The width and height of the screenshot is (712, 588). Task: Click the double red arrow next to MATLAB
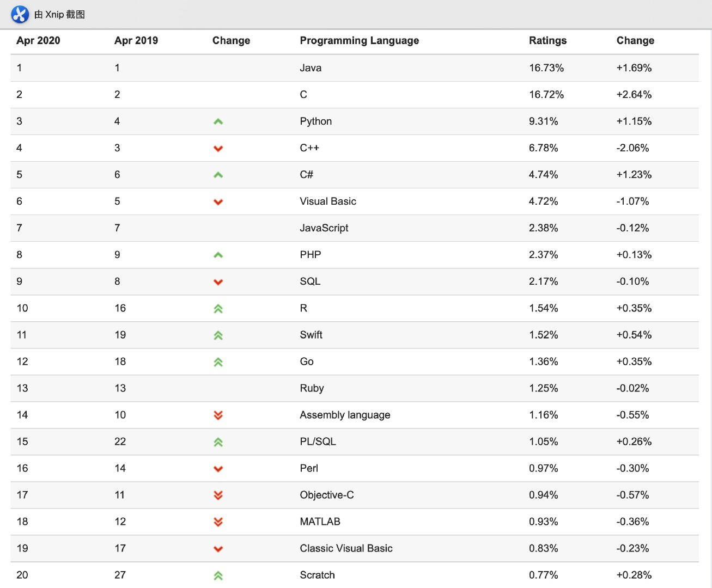pyautogui.click(x=218, y=522)
